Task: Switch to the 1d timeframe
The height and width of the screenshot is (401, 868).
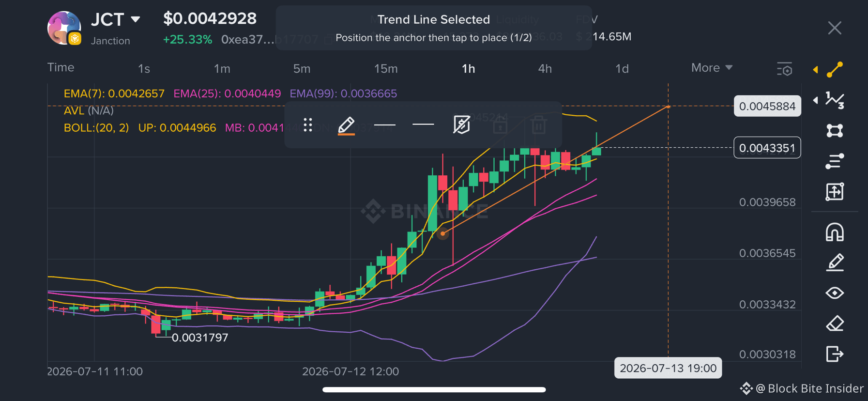Action: click(622, 69)
